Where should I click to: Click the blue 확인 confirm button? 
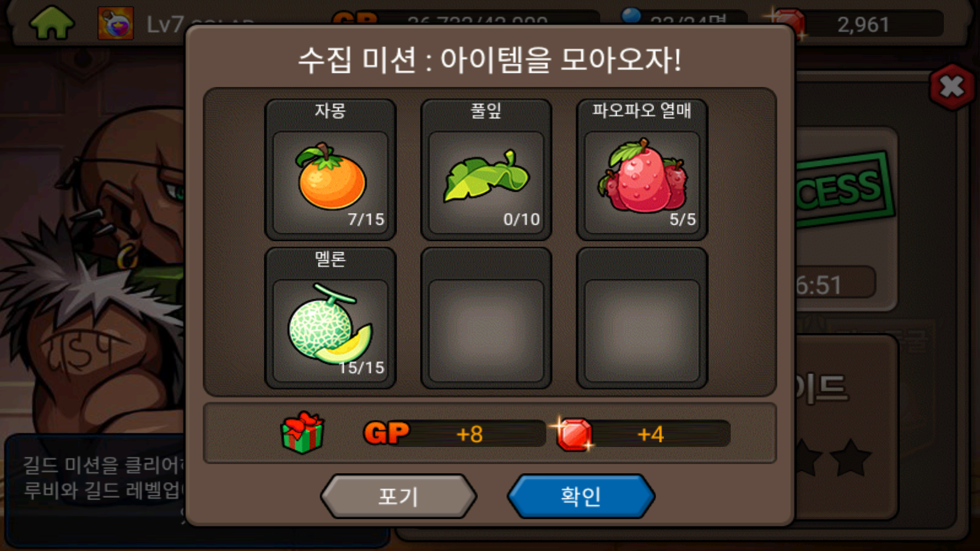tap(581, 496)
